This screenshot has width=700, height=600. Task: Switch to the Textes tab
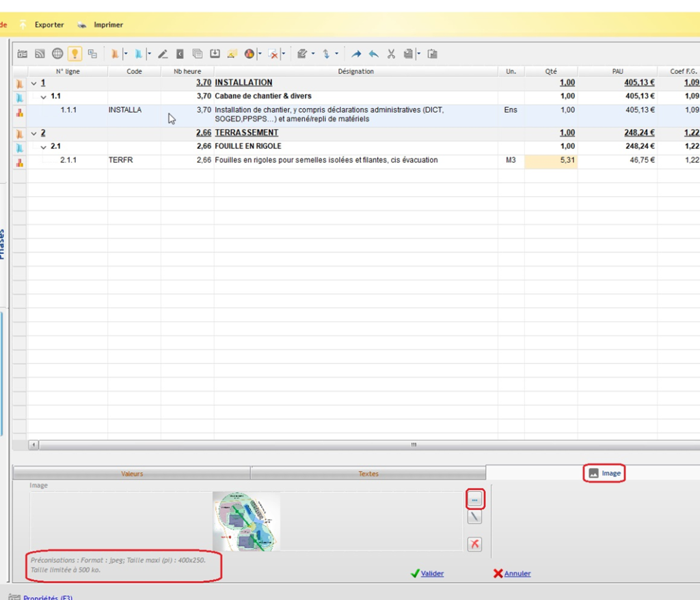coord(368,474)
